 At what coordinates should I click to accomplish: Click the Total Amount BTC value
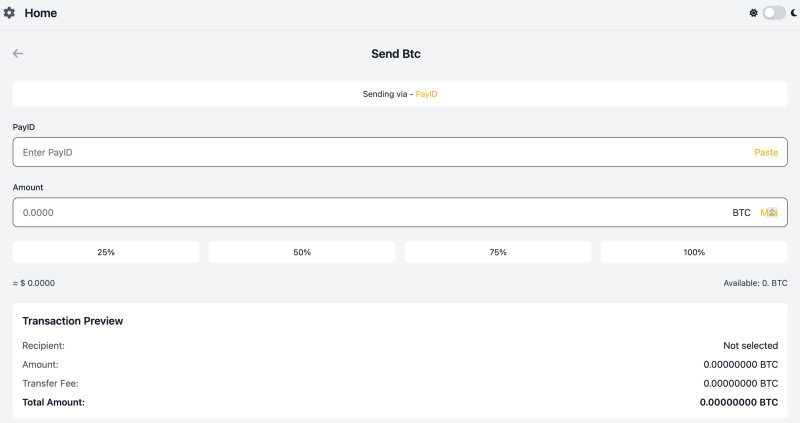pyautogui.click(x=739, y=402)
